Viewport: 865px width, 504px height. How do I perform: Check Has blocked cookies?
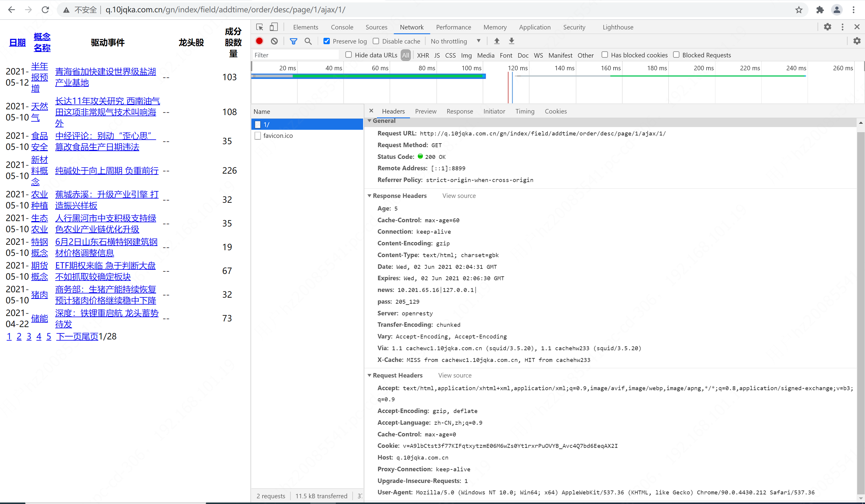(x=605, y=55)
